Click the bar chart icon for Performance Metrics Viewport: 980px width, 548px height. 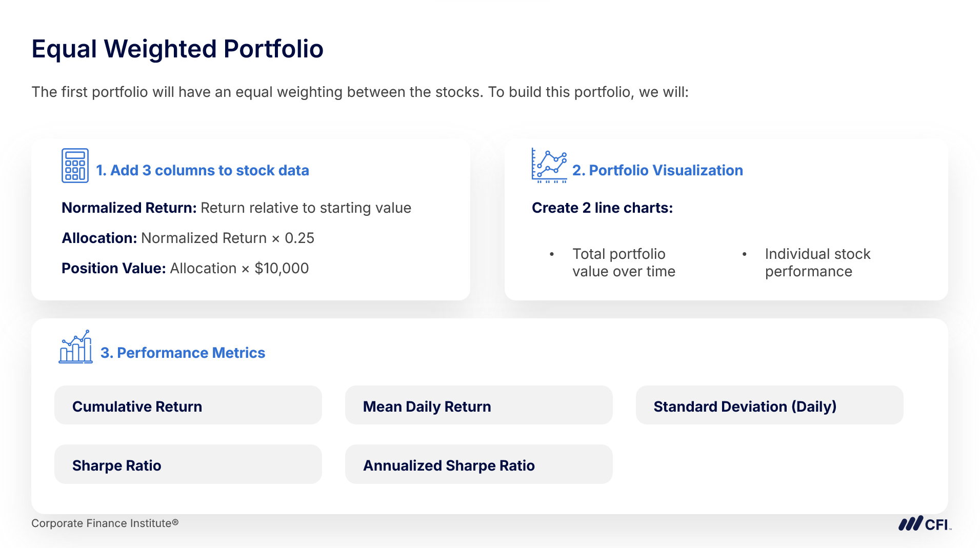click(x=75, y=347)
